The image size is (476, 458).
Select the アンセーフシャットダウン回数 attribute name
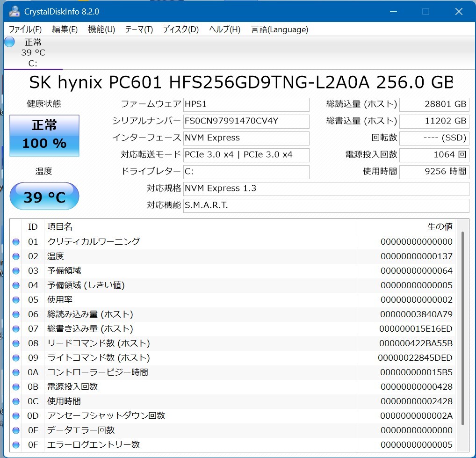tap(106, 416)
